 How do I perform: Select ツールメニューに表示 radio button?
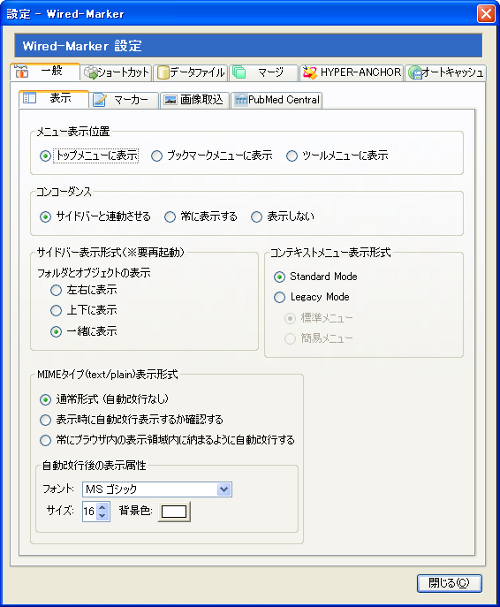pos(292,156)
